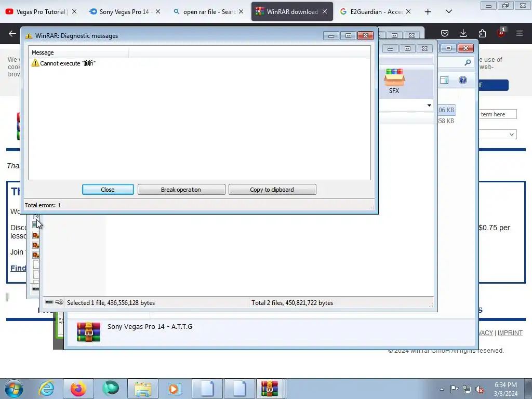Click the Message column header
The width and height of the screenshot is (532, 399).
pos(78,52)
